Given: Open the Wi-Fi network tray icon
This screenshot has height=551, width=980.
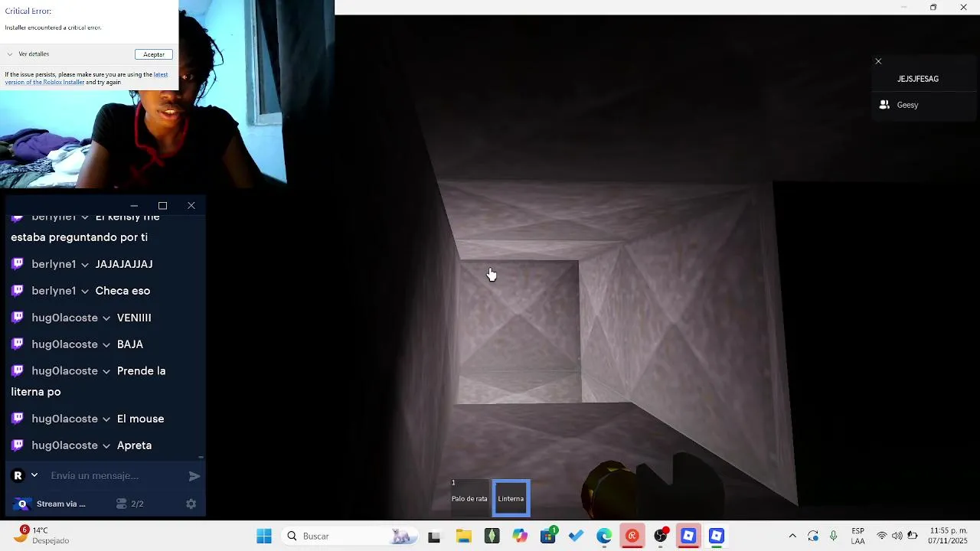Looking at the screenshot, I should (882, 536).
